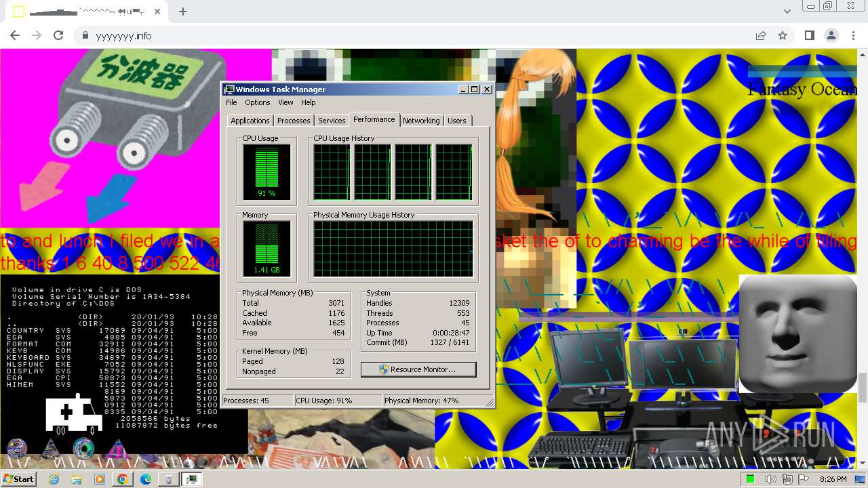
Task: Switch to the Users tab
Action: [457, 121]
